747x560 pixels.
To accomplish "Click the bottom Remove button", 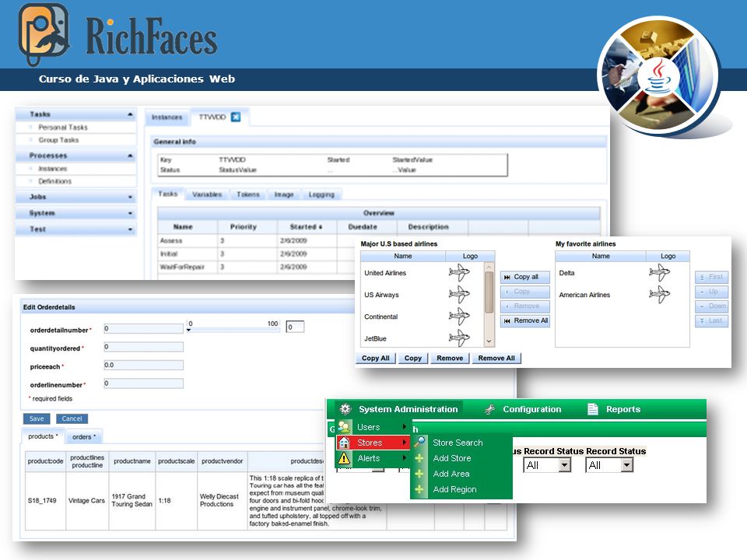I will coord(450,358).
